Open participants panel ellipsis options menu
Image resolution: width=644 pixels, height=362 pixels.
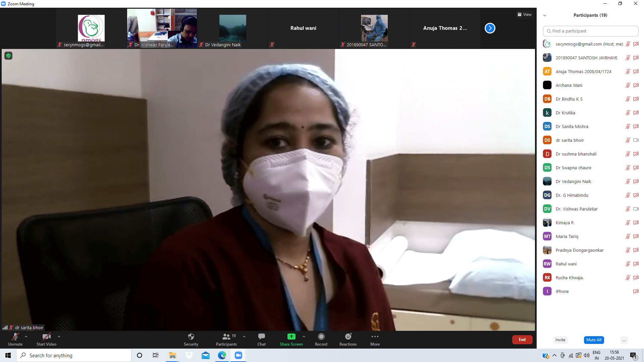tap(624, 340)
